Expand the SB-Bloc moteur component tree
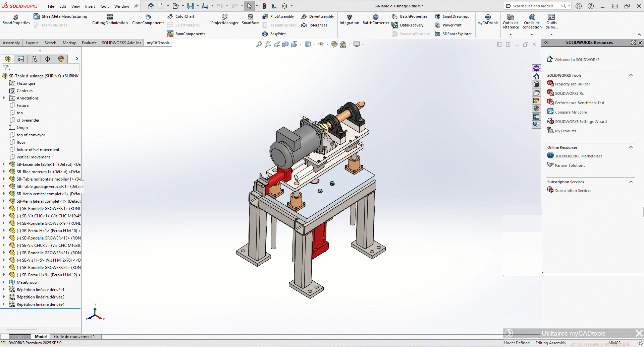This screenshot has height=347, width=644. pos(4,172)
